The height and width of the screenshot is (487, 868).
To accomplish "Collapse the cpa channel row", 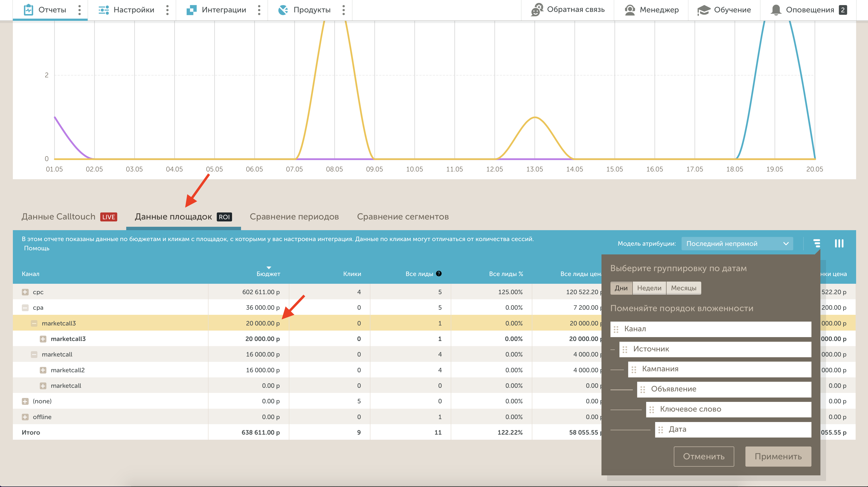I will click(x=25, y=308).
